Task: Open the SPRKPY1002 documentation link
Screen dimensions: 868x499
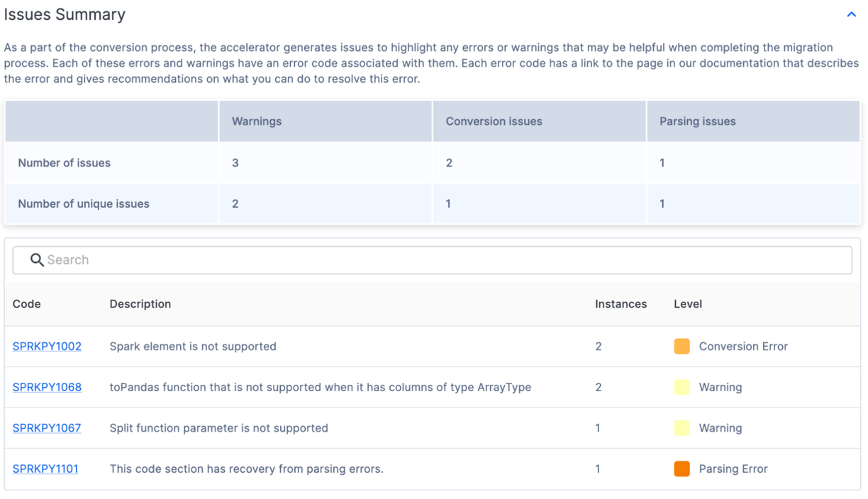Action: click(47, 347)
